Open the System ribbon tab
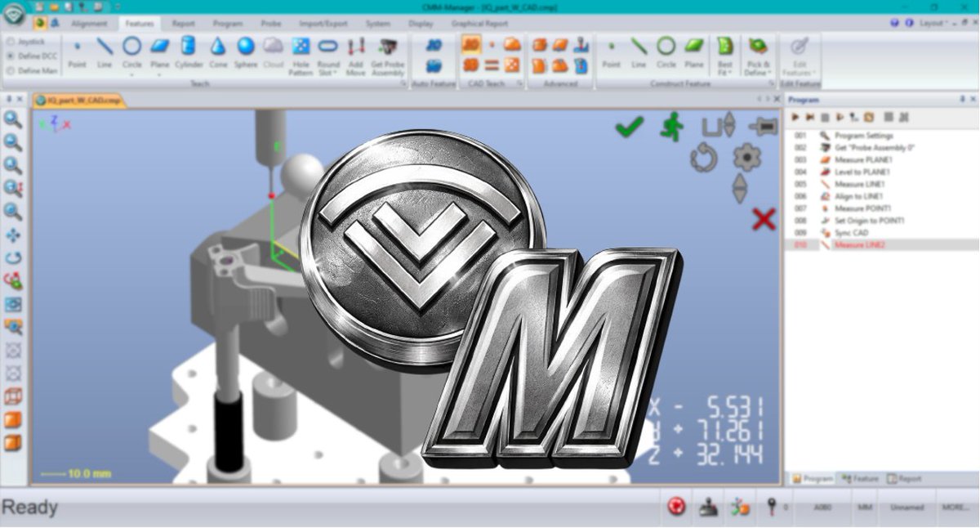This screenshot has height=528, width=980. tap(377, 24)
